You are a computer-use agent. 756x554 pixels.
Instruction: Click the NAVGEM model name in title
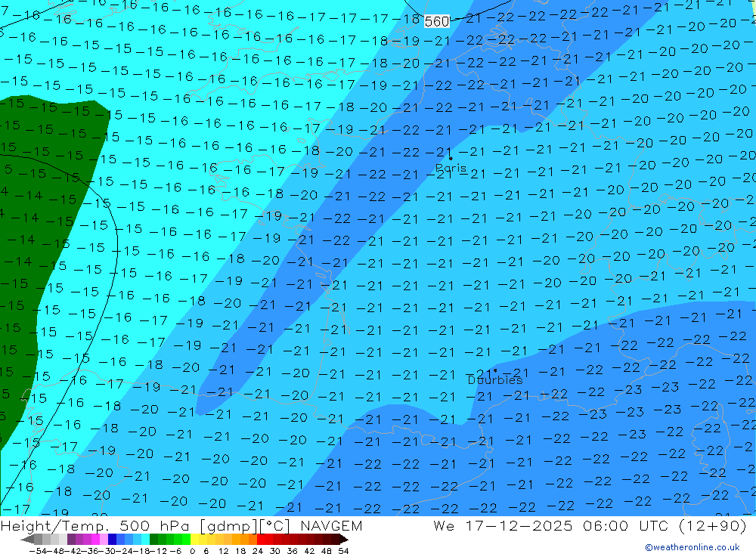[x=331, y=525]
